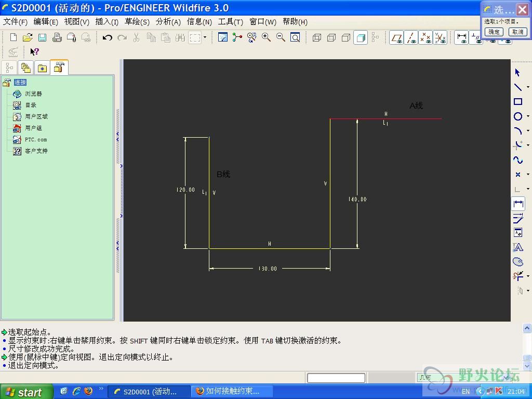Refit the sketch to the screen
Image resolution: width=532 pixels, height=399 pixels.
(295, 37)
